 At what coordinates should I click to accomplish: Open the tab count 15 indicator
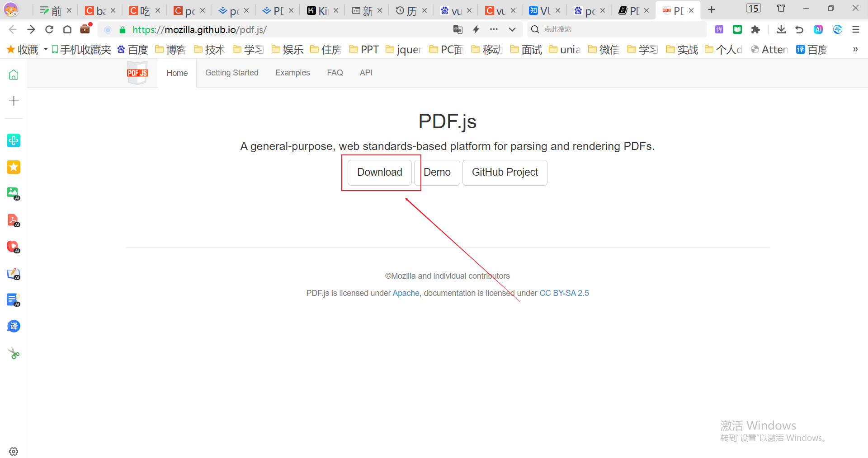pos(754,8)
